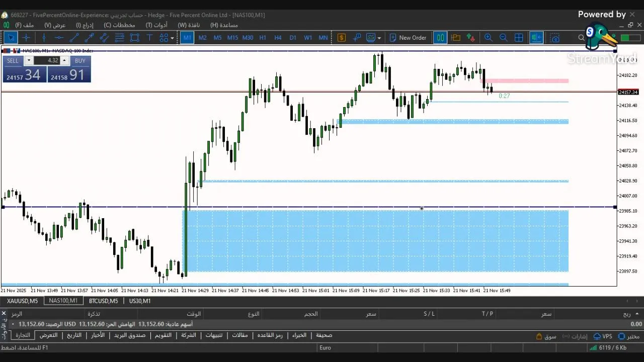This screenshot has width=644, height=362.
Task: Switch chart to M15 timeframe
Action: click(232, 38)
